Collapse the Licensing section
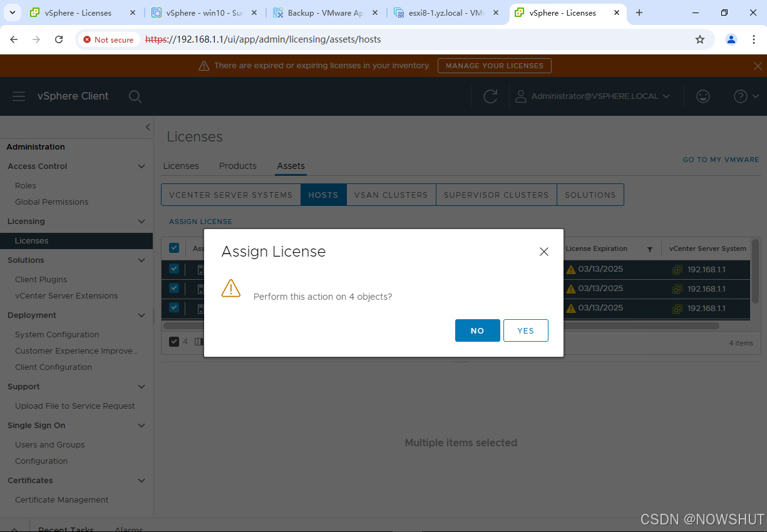The image size is (767, 532). click(142, 222)
